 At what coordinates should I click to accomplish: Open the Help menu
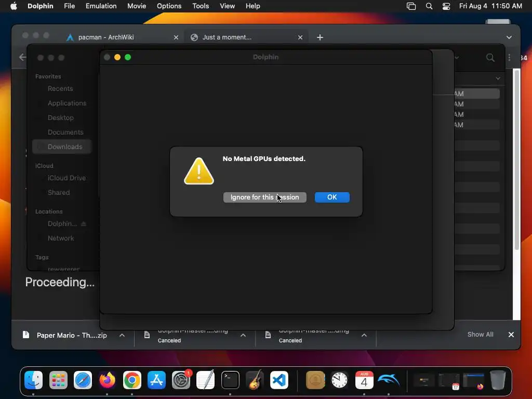click(x=253, y=6)
